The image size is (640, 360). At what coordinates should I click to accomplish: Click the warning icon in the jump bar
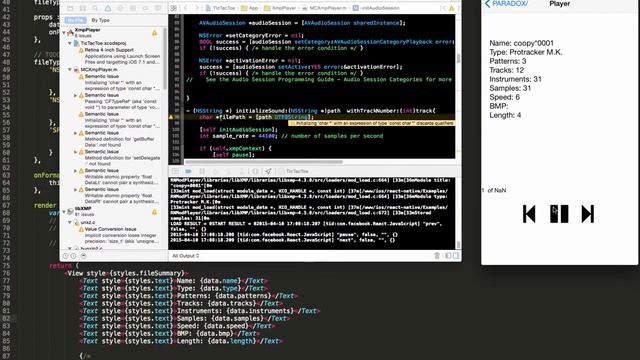pos(451,8)
